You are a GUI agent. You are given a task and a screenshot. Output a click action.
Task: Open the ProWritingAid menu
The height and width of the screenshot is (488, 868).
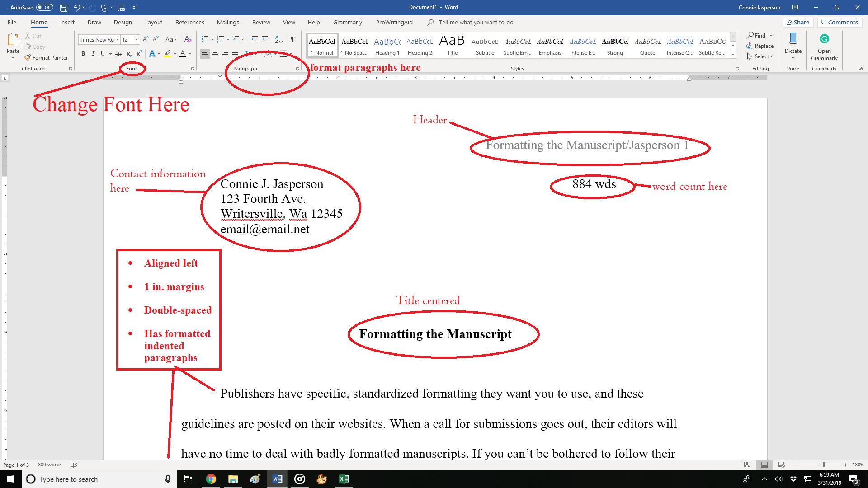pyautogui.click(x=394, y=22)
